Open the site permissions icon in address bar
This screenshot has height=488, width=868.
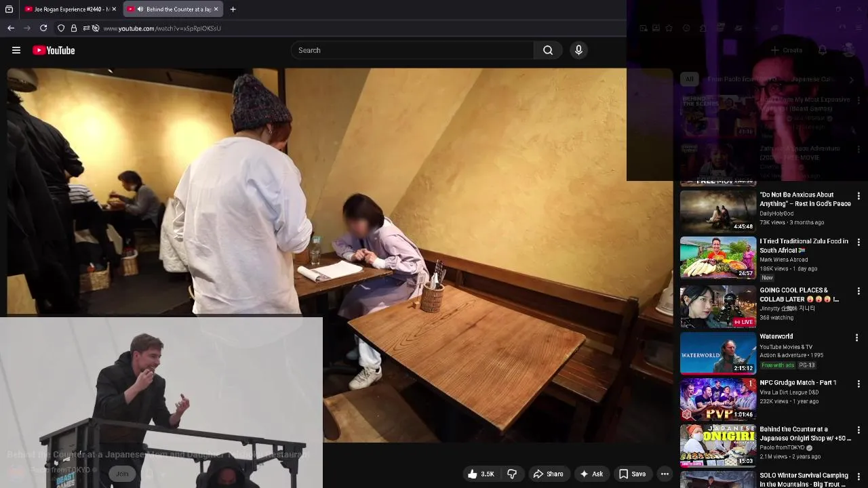pos(86,28)
